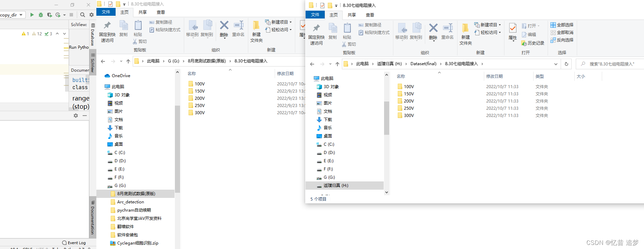Click History (历史记录) in right window ribbon
Image resolution: width=644 pixels, height=249 pixels.
(x=533, y=43)
